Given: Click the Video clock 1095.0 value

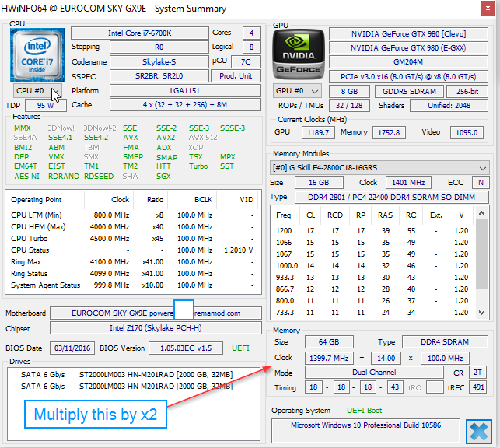Looking at the screenshot, I should [x=467, y=133].
